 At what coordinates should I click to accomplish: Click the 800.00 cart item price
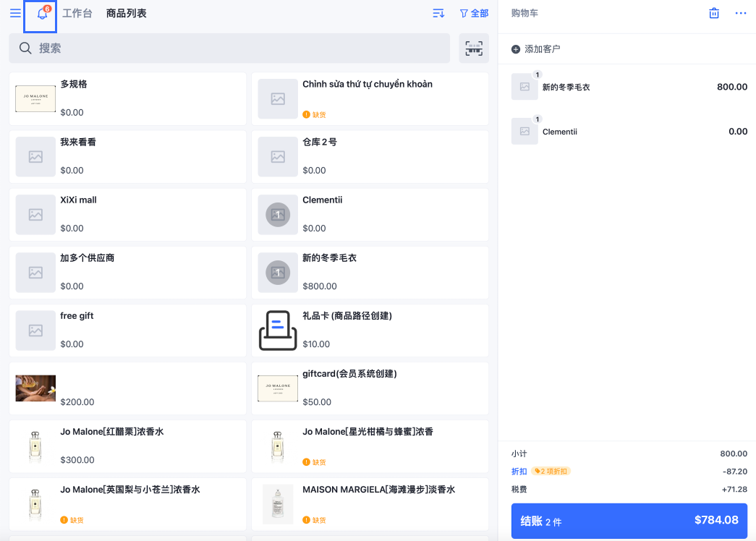click(x=732, y=87)
